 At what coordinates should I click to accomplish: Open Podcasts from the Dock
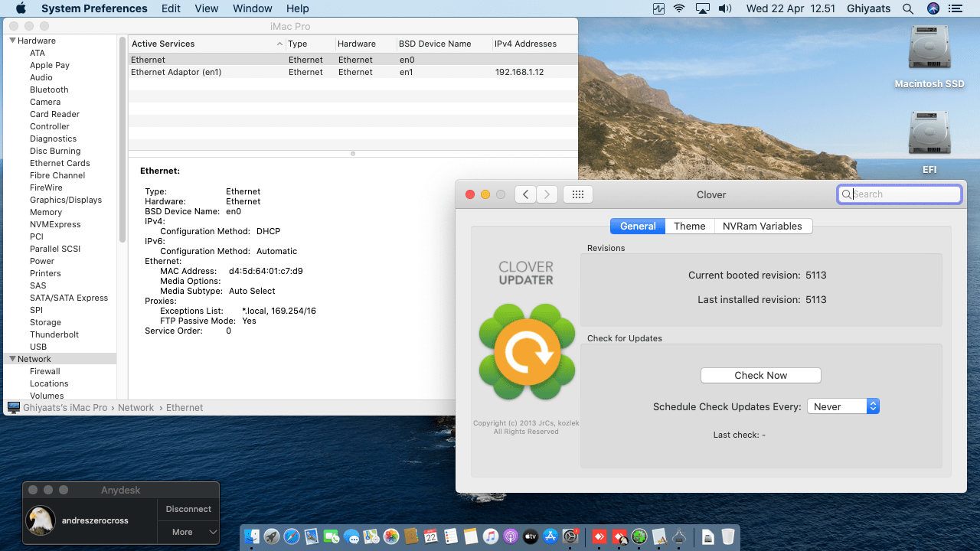(x=511, y=537)
